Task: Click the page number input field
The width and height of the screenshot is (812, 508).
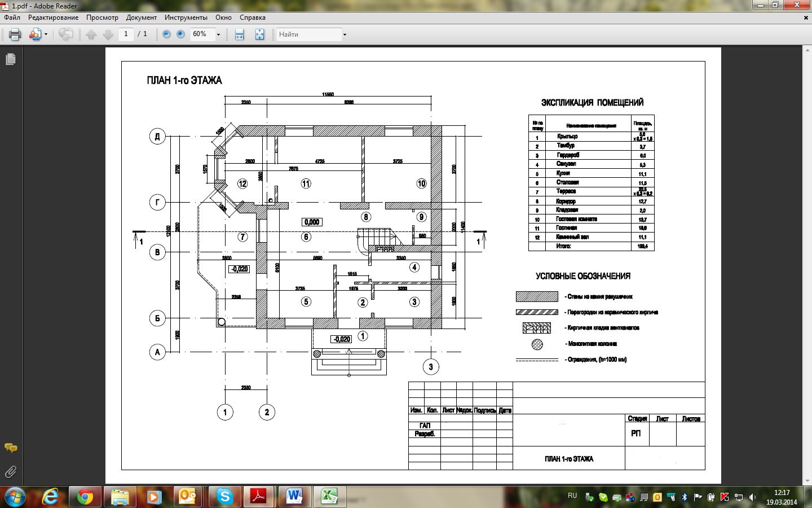Action: pos(126,34)
